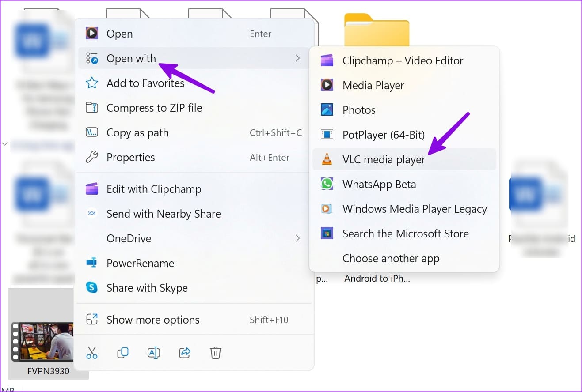Select Edit with Clipchamp
582x392 pixels.
pos(194,189)
